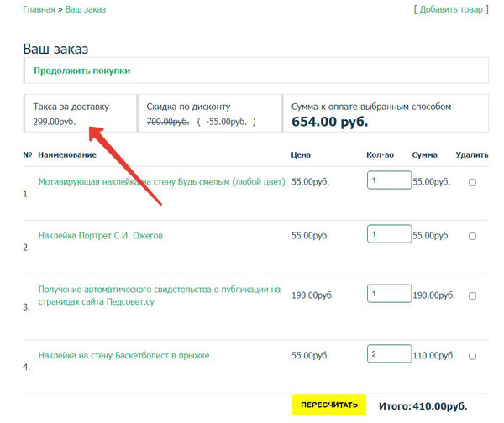Click Продолжить покупки link
Image resolution: width=504 pixels, height=423 pixels.
pos(81,70)
